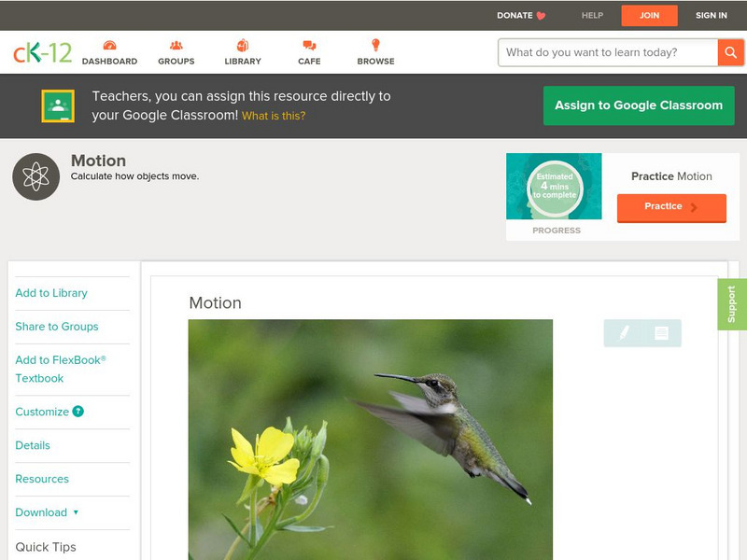
Task: Expand the Download dropdown arrow
Action: [x=76, y=512]
